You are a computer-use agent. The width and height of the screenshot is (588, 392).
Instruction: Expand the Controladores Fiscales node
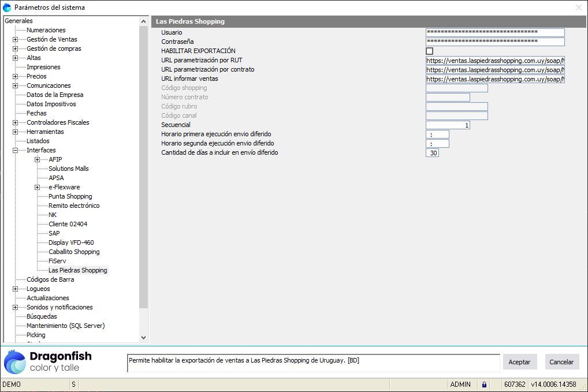coord(16,122)
